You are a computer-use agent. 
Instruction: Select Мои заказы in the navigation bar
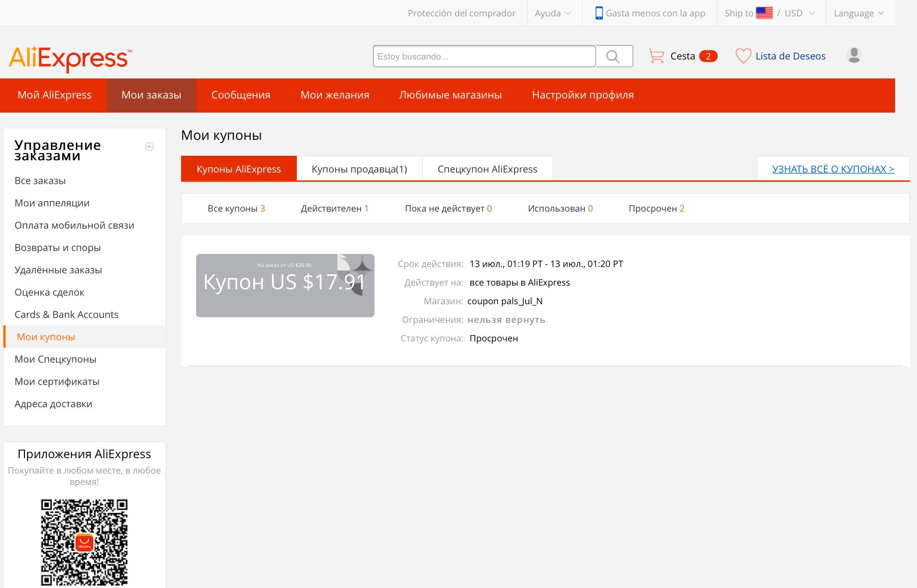[151, 95]
